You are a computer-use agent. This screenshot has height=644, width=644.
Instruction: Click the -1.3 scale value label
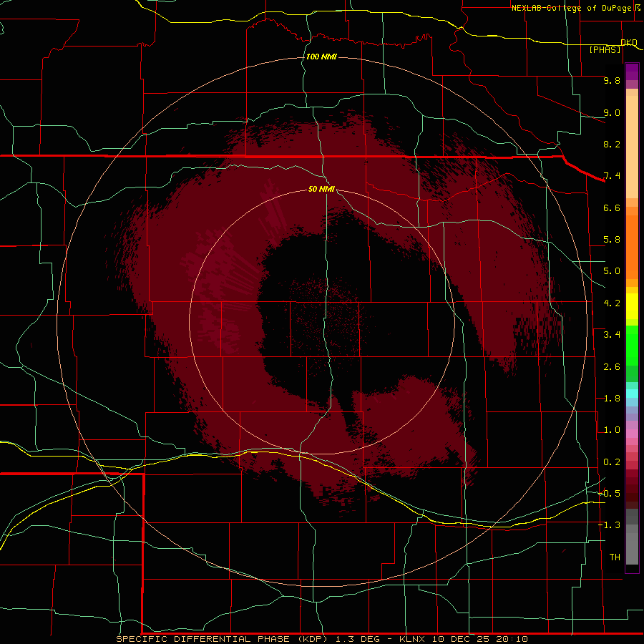tap(609, 525)
